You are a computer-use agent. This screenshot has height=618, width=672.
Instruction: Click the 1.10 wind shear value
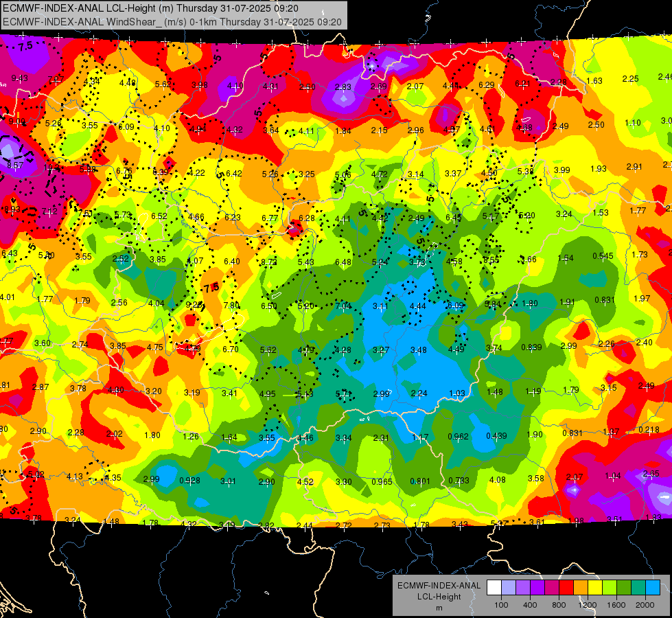coord(633,123)
